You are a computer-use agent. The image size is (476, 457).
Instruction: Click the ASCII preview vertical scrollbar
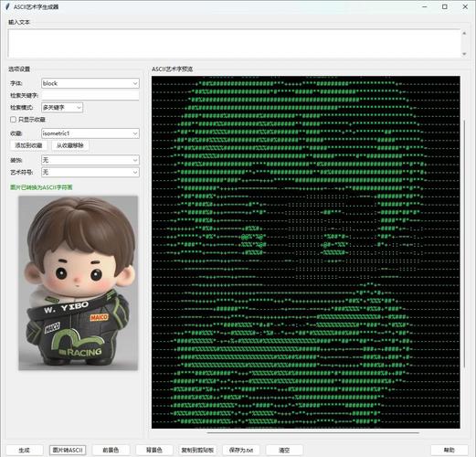point(464,244)
